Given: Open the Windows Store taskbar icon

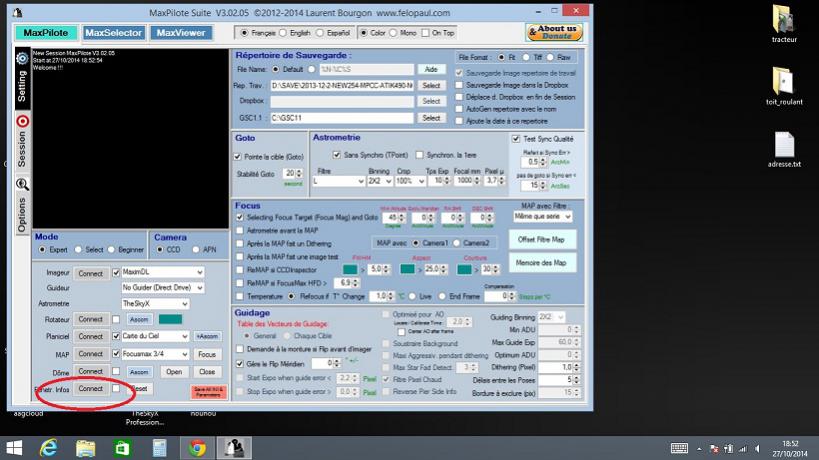Looking at the screenshot, I should tap(122, 448).
